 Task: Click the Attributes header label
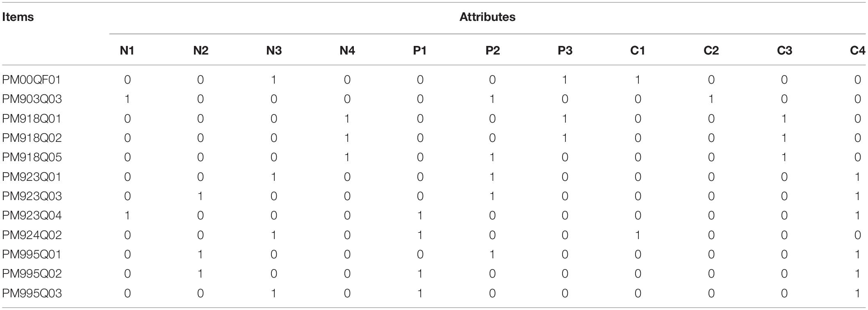(487, 17)
